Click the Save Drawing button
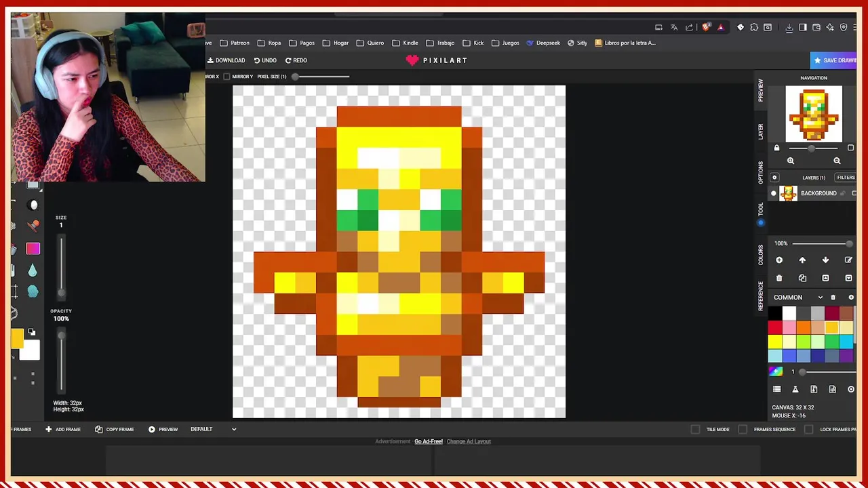868x488 pixels. (x=834, y=60)
